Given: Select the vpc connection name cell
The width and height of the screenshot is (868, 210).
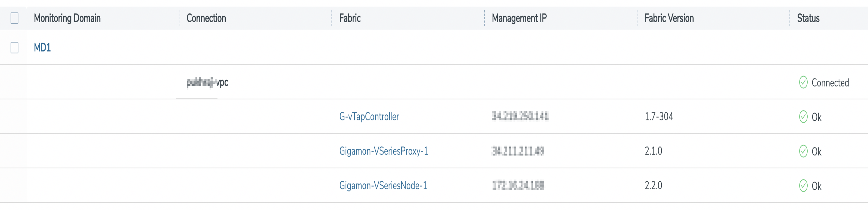Looking at the screenshot, I should (x=207, y=82).
